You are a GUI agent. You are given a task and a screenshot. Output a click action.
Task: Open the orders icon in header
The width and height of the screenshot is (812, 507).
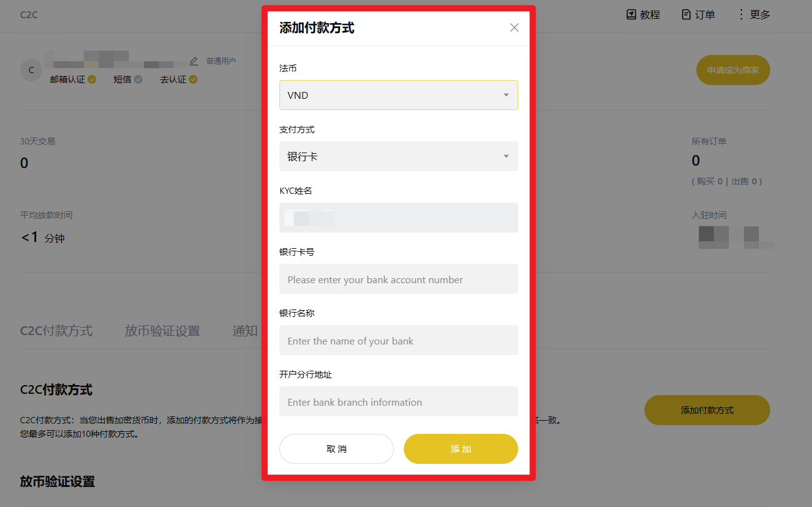[x=686, y=14]
